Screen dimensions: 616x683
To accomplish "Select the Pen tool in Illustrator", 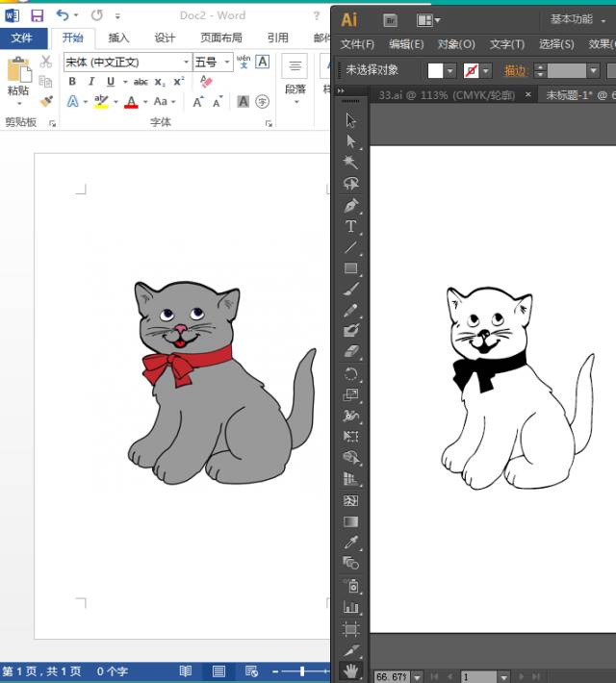I will click(x=351, y=205).
